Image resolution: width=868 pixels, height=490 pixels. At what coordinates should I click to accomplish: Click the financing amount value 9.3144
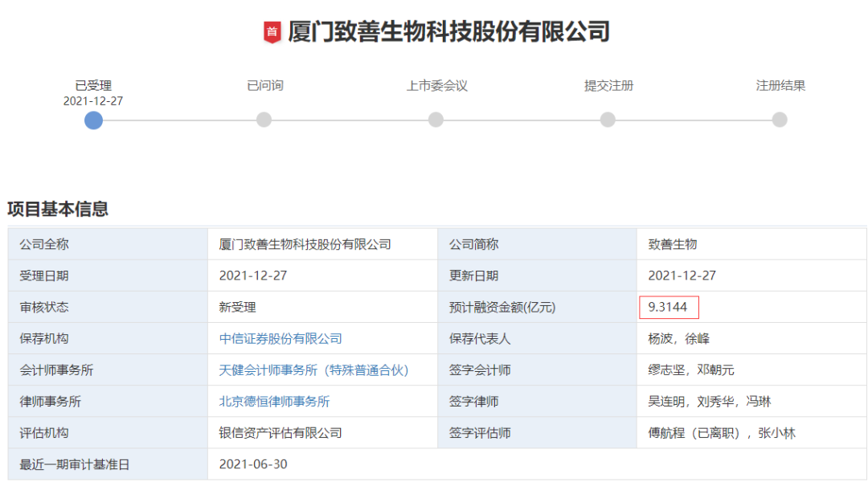(668, 308)
